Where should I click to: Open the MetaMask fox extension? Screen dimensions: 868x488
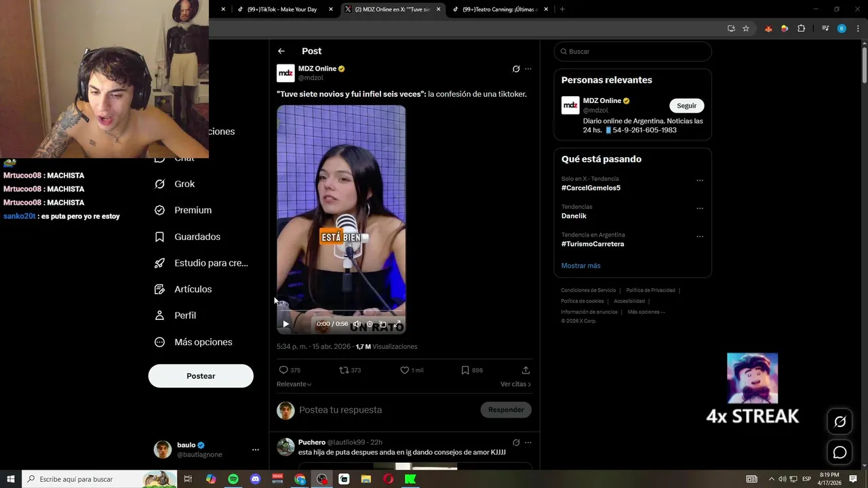[768, 28]
